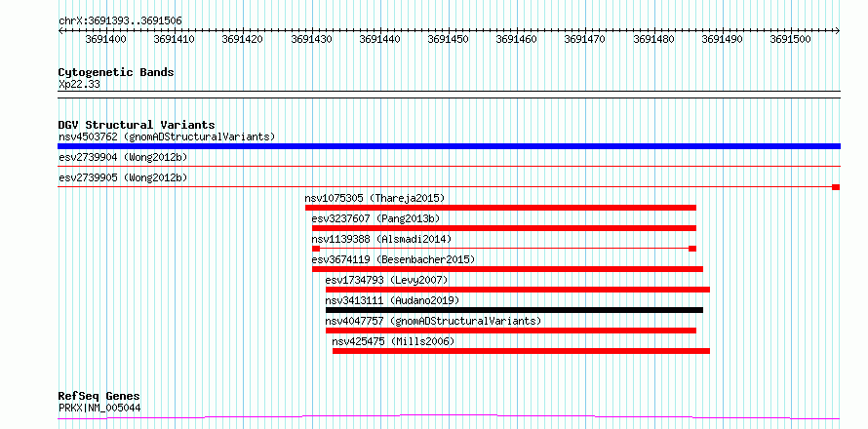Select the red bar under nsv425475
Screen dimensions: 868x429
coord(521,351)
